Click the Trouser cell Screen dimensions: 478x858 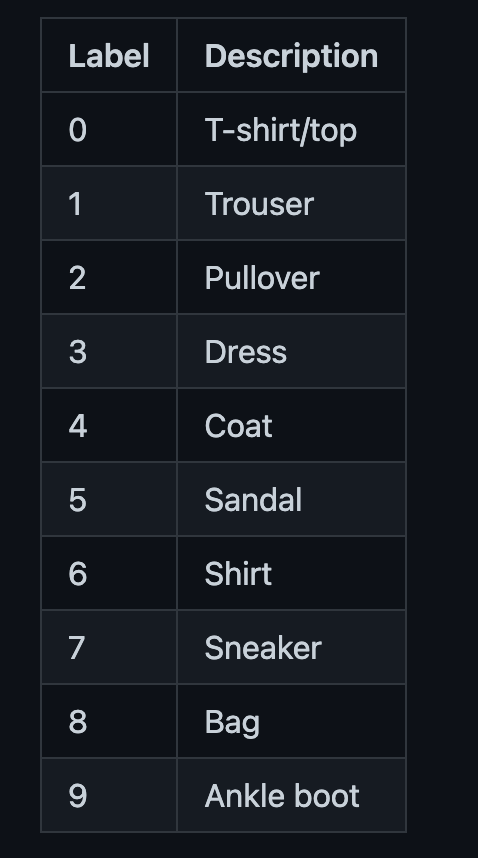click(x=292, y=203)
